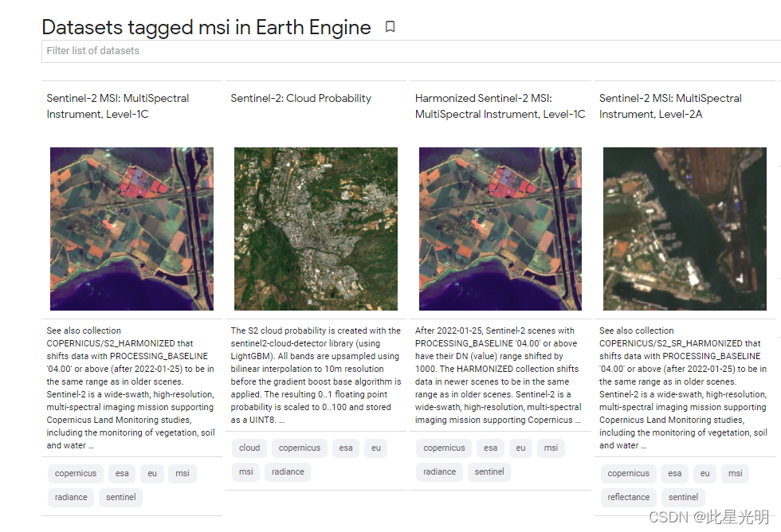
Task: Select radiance tag under Level-1C card
Action: [71, 497]
